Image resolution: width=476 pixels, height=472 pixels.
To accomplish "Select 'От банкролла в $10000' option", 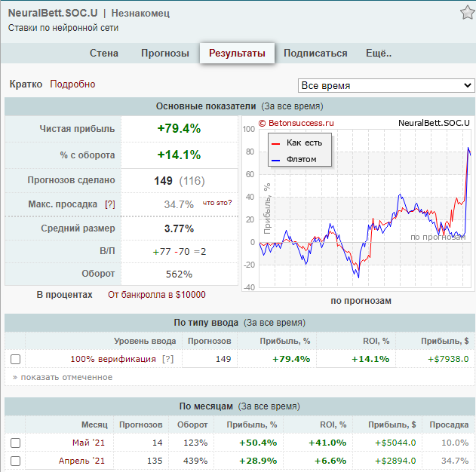I will tap(156, 295).
